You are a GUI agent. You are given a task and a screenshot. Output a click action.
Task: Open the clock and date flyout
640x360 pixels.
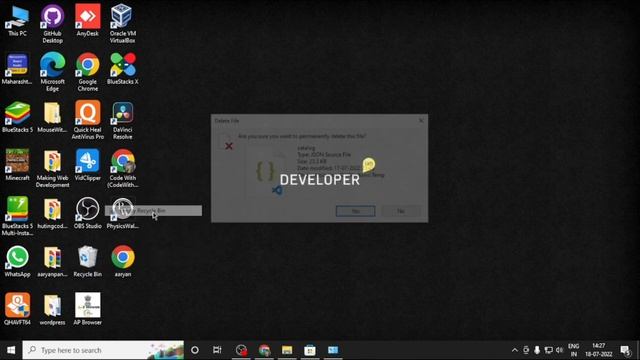tap(599, 350)
